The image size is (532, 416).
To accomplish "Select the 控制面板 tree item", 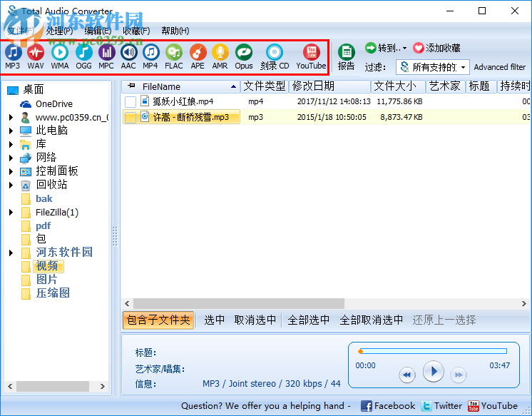I will click(57, 171).
